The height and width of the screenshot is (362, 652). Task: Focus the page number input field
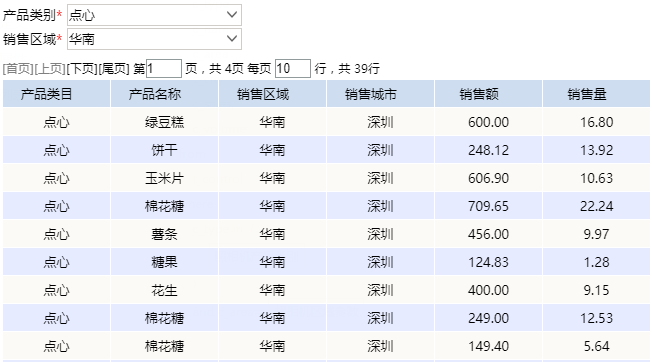click(164, 69)
